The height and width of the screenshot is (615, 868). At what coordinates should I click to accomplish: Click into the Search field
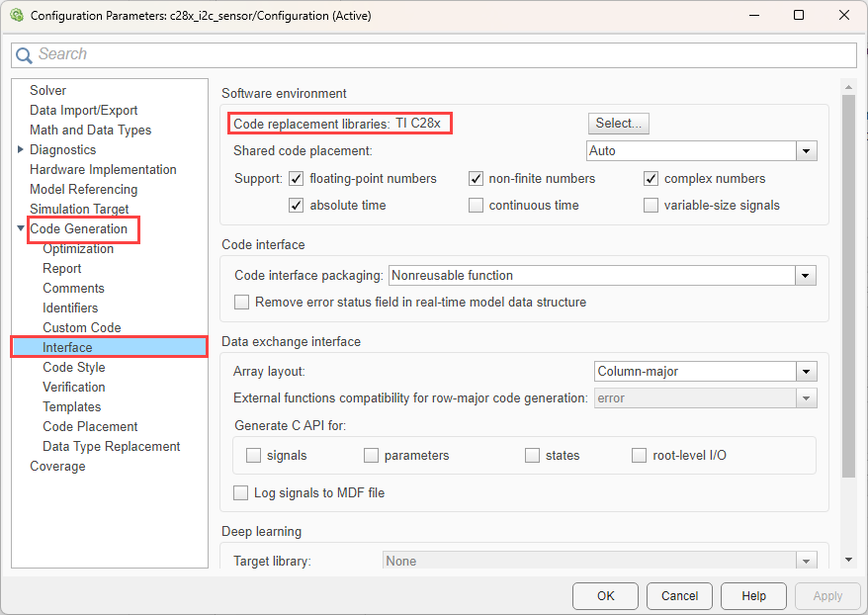[434, 54]
